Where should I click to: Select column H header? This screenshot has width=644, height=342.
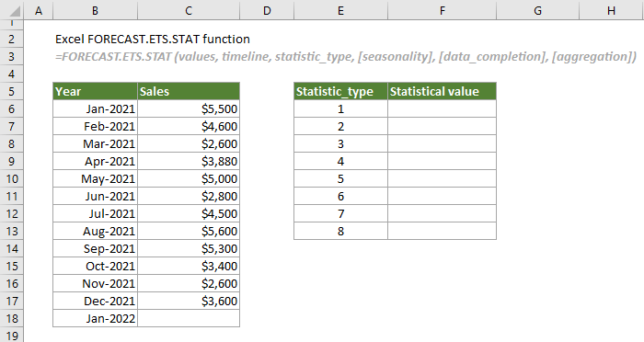pos(611,10)
